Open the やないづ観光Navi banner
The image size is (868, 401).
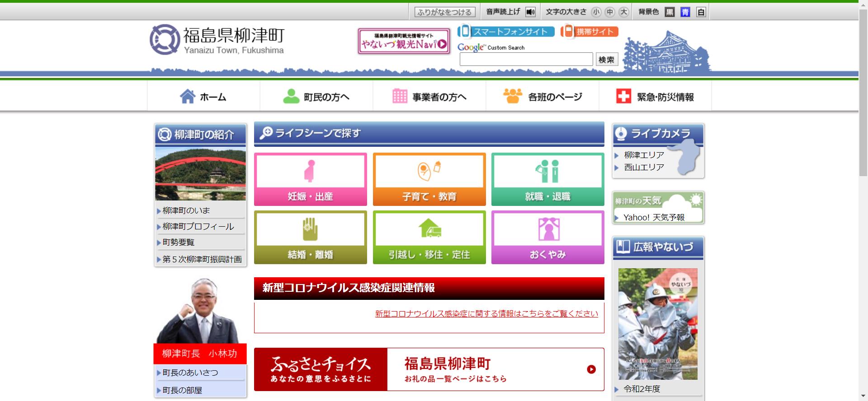pyautogui.click(x=404, y=41)
